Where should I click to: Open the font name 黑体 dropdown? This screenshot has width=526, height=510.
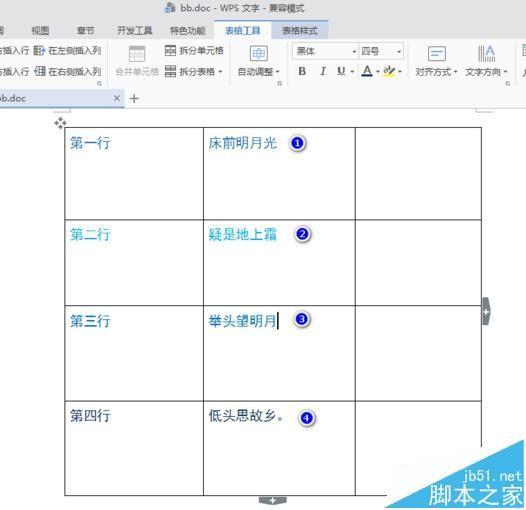pyautogui.click(x=354, y=52)
